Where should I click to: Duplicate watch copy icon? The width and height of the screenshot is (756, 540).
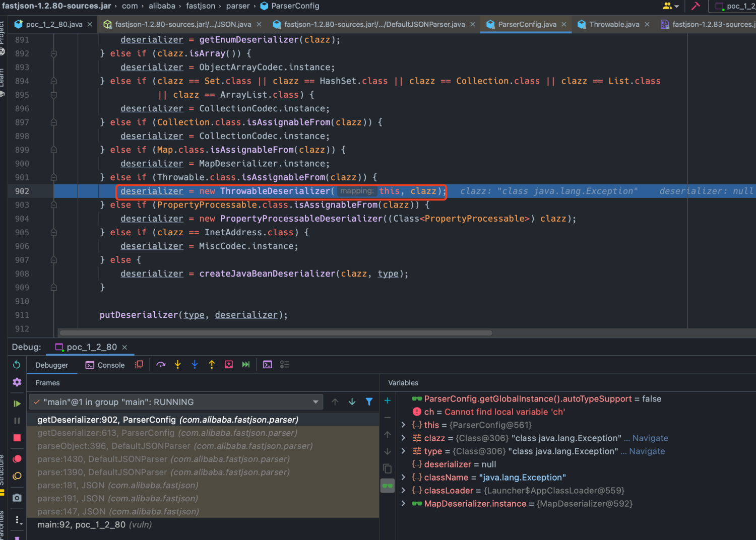(x=388, y=469)
